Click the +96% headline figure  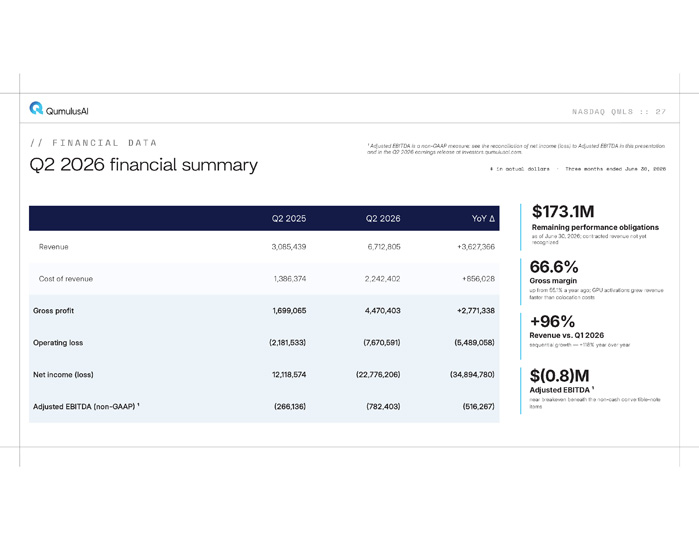552,322
